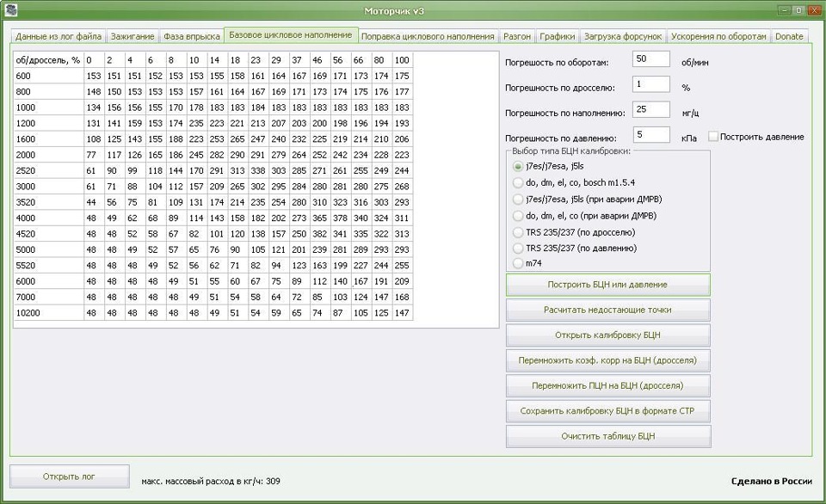Select TRS 235/237 (по дросселю) option
Image resolution: width=826 pixels, height=504 pixels.
pos(518,232)
